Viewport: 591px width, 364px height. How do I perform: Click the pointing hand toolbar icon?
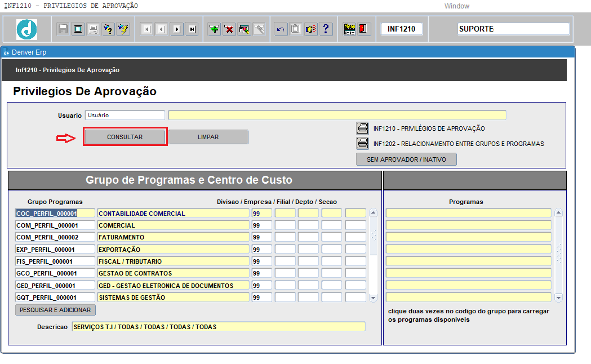tap(310, 29)
